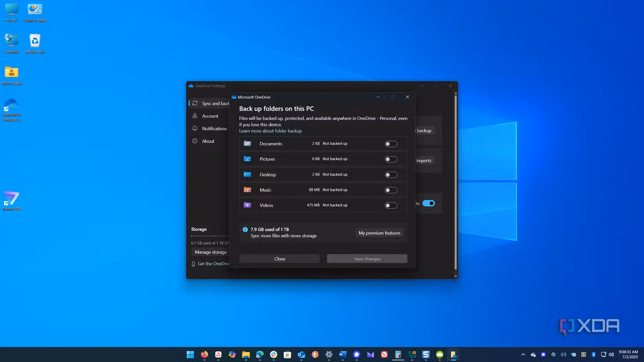This screenshot has height=362, width=644.
Task: Open DuckDuckGo browser from the taskbar
Action: point(315,355)
